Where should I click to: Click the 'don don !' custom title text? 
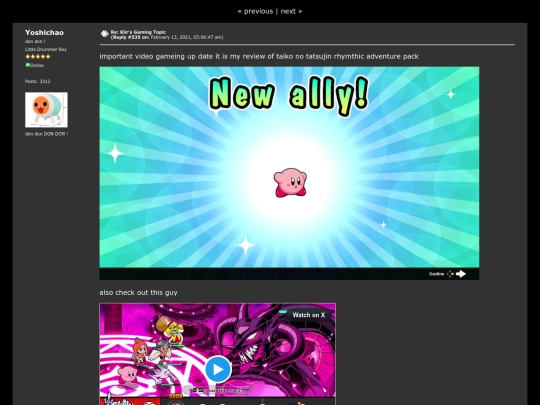[35, 41]
